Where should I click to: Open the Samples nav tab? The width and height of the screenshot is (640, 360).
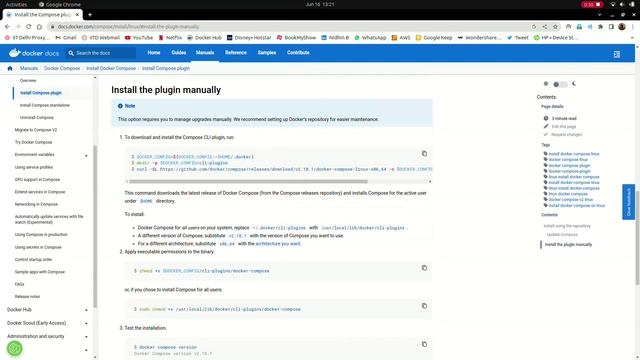pos(267,53)
